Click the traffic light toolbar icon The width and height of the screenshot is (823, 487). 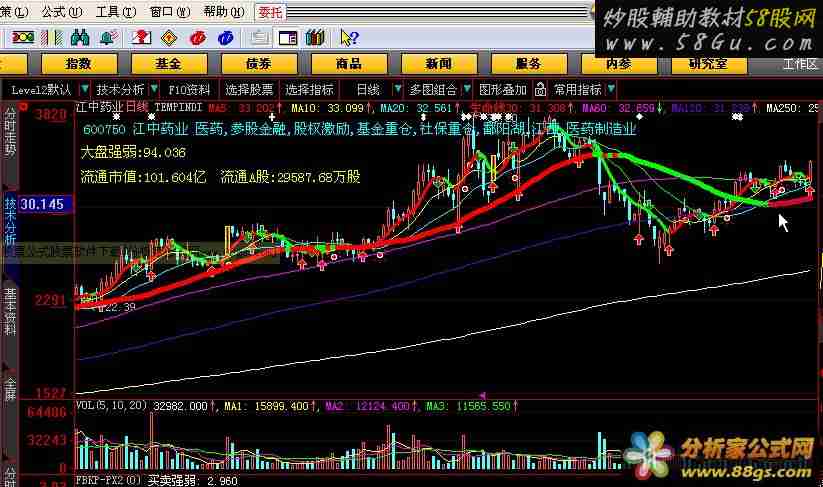(x=23, y=38)
